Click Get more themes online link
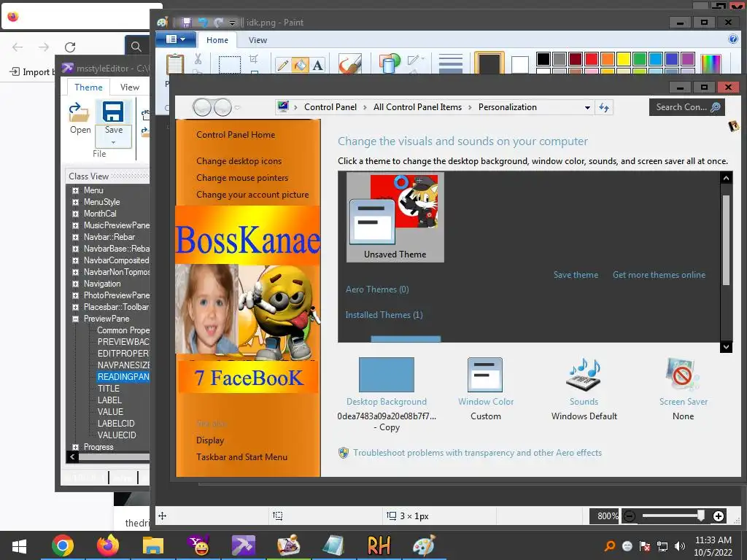The image size is (747, 560). click(659, 275)
